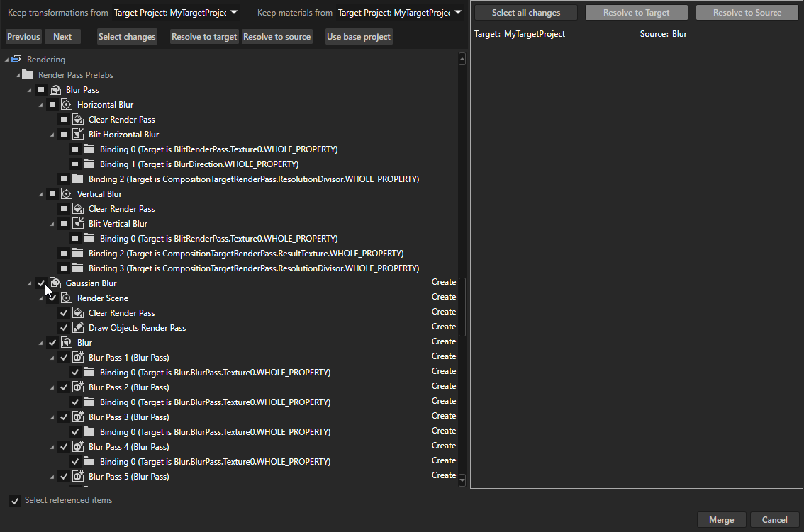
Task: Select the Render Scene icon
Action: pos(65,298)
